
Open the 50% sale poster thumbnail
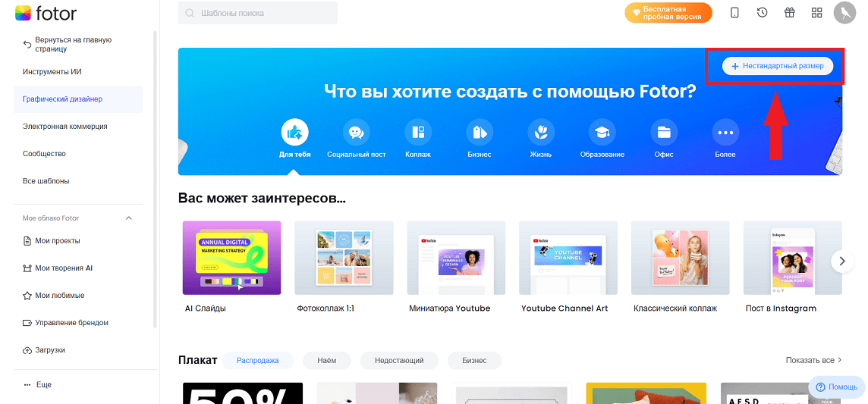point(243,393)
